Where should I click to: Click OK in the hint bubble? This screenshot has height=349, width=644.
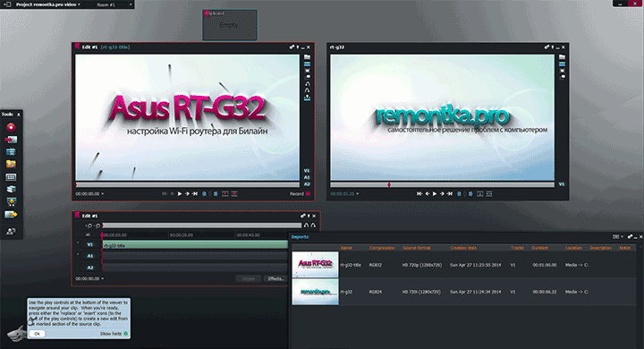click(37, 334)
